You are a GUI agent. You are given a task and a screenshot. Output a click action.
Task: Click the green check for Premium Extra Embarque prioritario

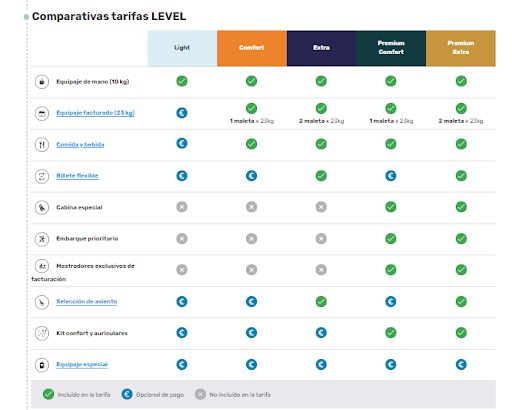[x=461, y=239]
